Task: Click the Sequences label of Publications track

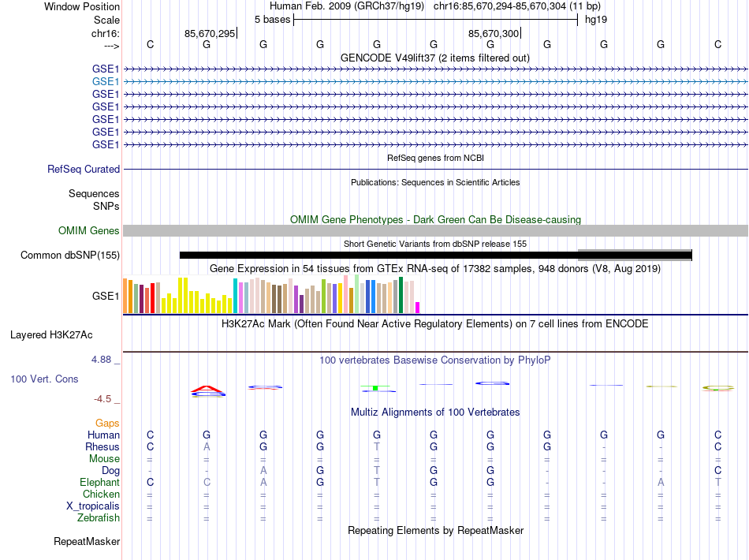Action: click(x=94, y=193)
